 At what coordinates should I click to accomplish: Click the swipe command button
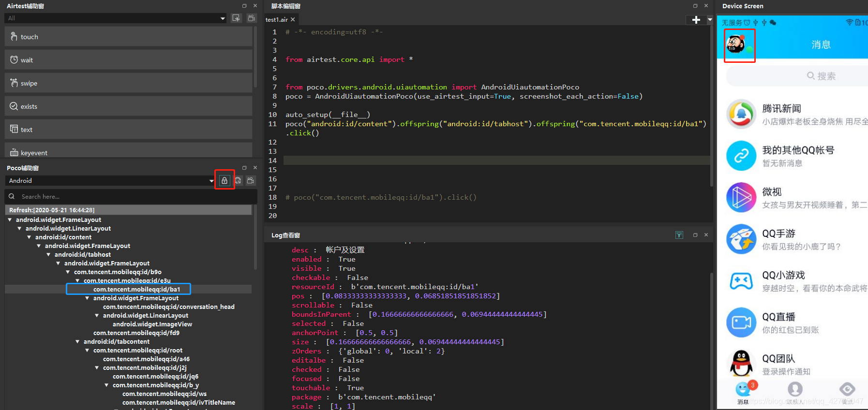128,83
